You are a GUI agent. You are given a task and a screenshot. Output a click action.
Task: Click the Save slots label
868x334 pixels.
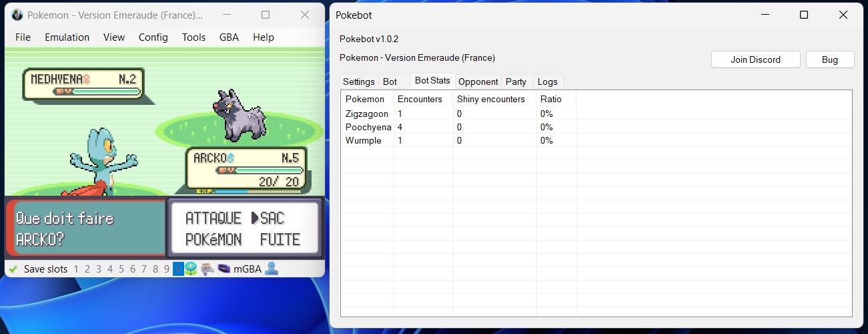click(x=45, y=269)
